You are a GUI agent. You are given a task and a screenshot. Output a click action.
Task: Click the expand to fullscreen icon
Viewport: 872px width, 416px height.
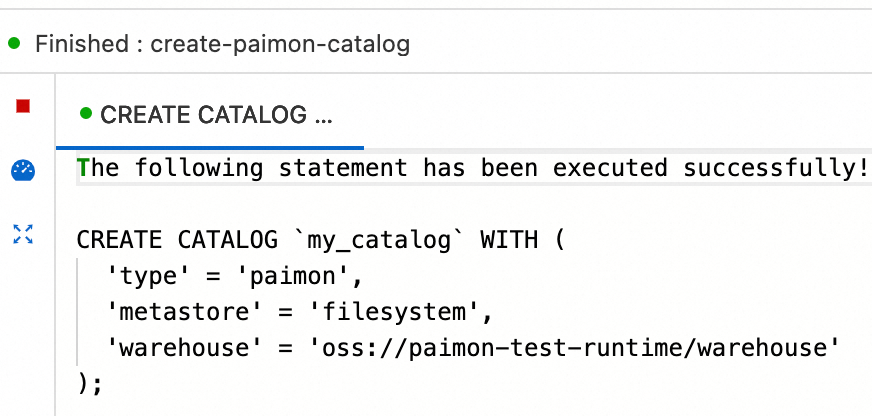23,235
